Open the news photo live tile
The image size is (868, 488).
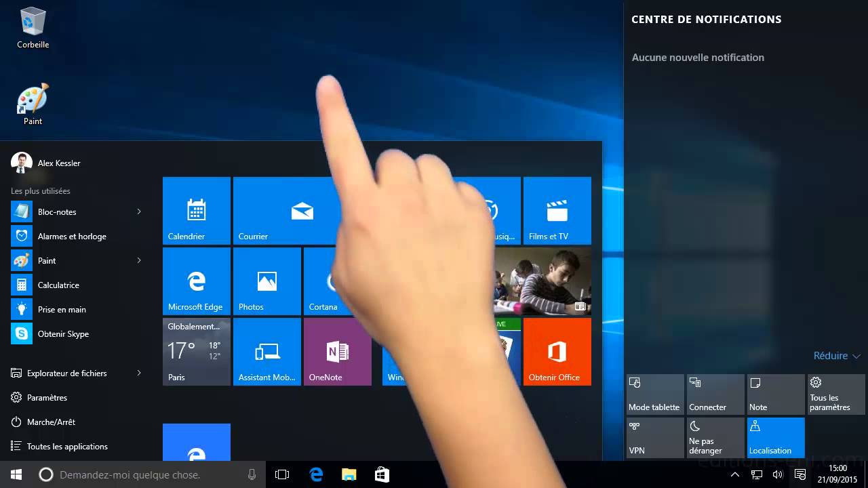pyautogui.click(x=542, y=281)
